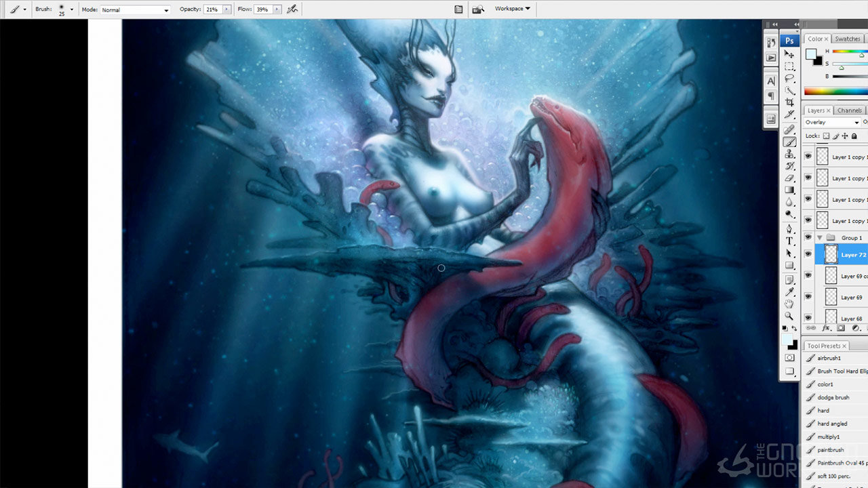This screenshot has width=868, height=488.
Task: Select the Brush tool in toolbox
Action: (789, 142)
